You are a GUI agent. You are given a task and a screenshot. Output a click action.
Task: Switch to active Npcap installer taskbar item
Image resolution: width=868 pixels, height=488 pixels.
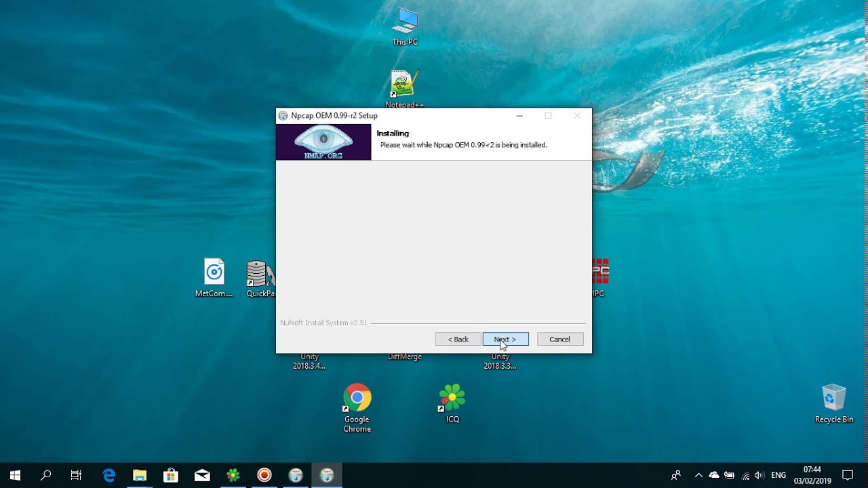327,475
